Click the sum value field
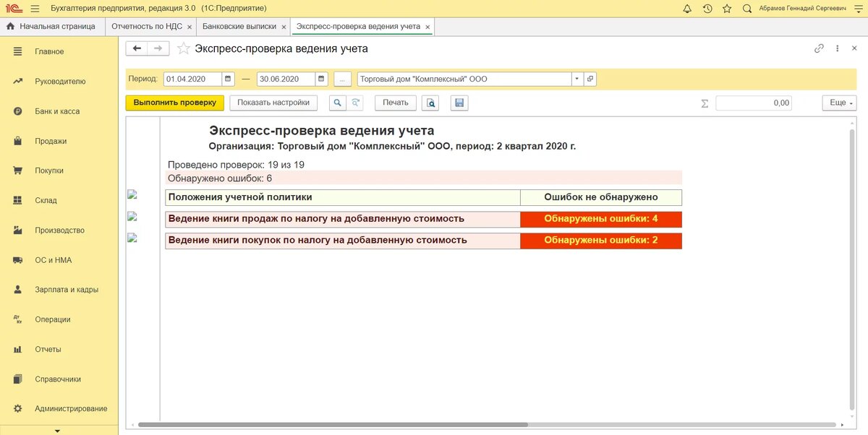Image resolution: width=868 pixels, height=435 pixels. (754, 103)
